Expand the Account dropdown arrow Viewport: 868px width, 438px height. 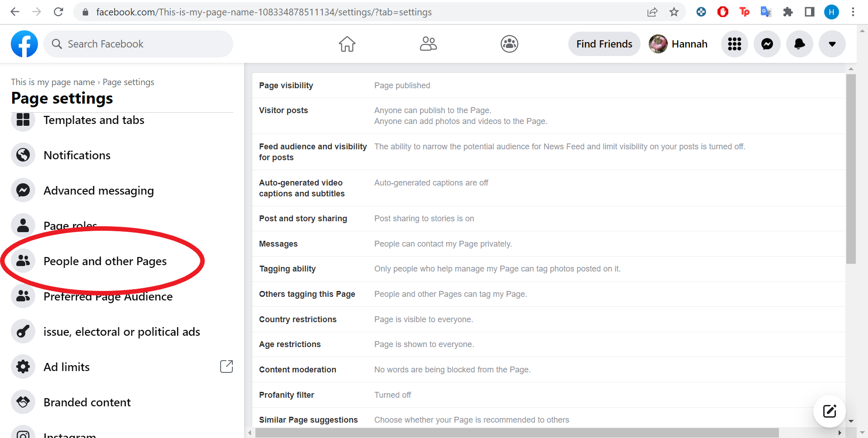(x=832, y=44)
